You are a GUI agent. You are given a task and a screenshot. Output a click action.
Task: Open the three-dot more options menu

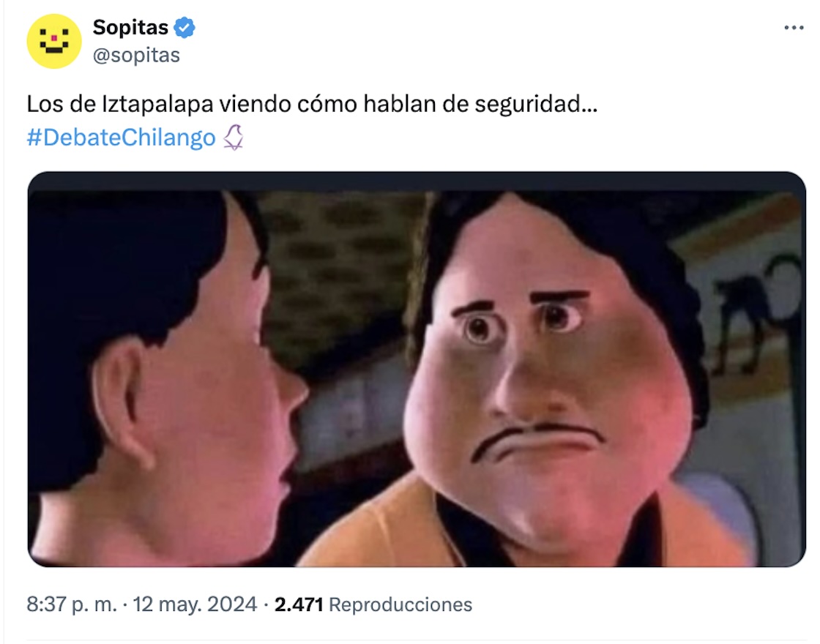[x=794, y=28]
